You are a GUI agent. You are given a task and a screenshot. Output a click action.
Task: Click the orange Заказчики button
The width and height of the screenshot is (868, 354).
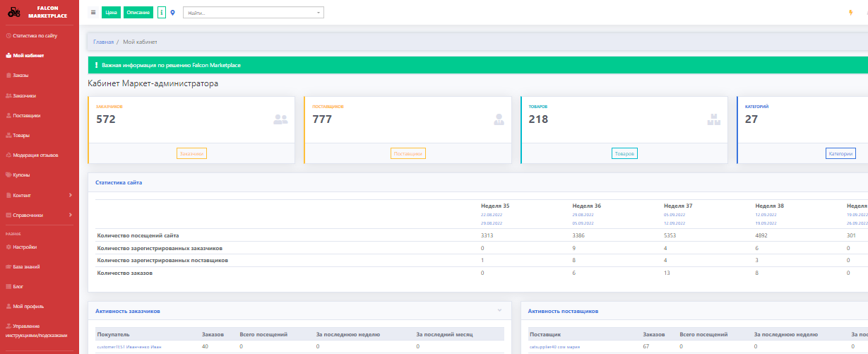[x=191, y=153]
